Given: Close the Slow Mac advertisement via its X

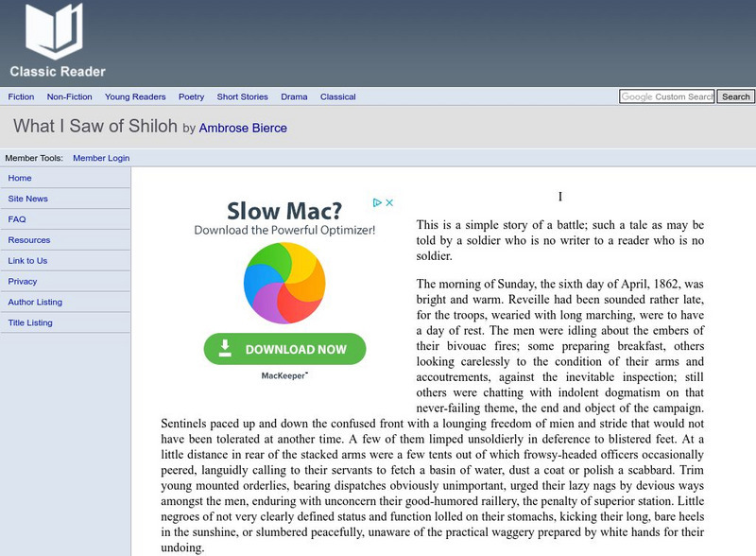Looking at the screenshot, I should pyautogui.click(x=388, y=201).
